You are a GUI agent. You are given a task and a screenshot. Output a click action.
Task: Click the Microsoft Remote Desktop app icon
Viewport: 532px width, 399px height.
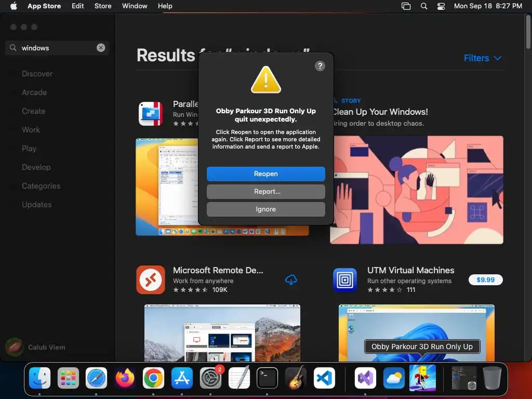pyautogui.click(x=151, y=280)
